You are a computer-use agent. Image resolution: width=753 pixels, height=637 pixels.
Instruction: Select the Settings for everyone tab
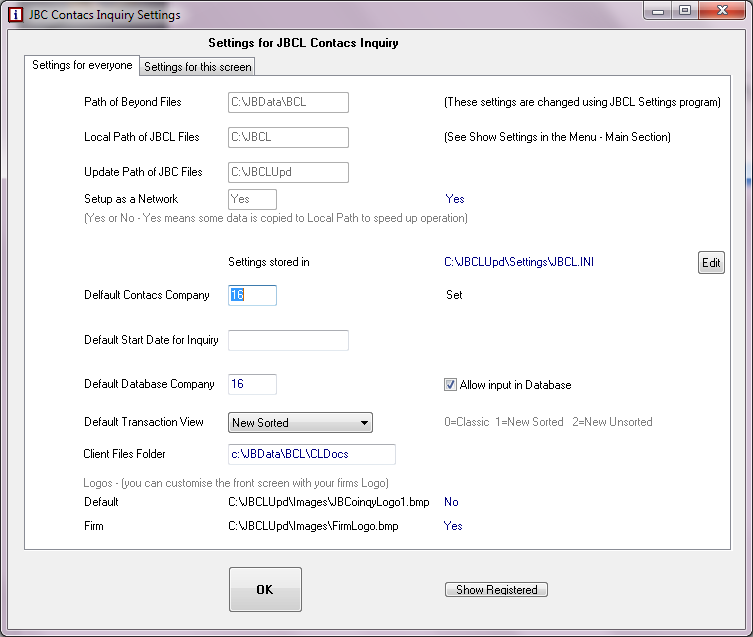pos(82,66)
